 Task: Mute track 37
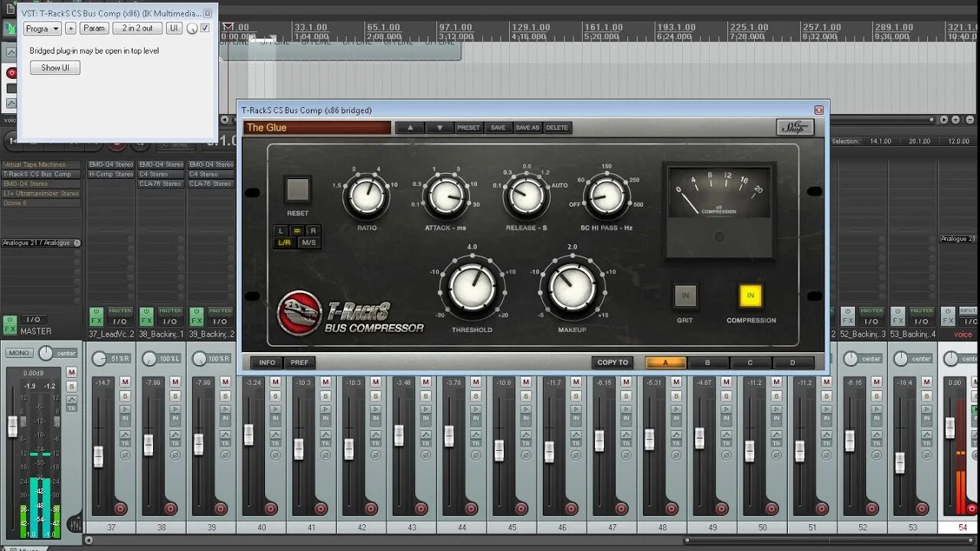tap(125, 381)
